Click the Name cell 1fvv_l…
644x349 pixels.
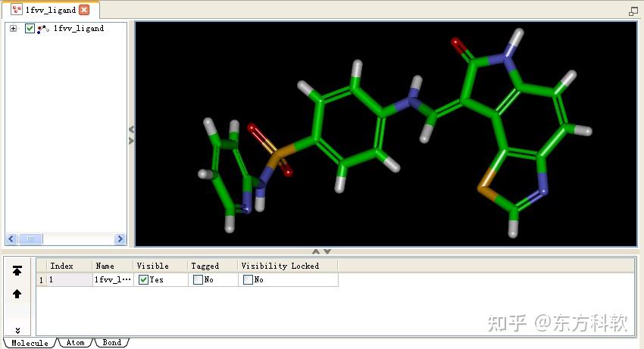click(x=113, y=279)
